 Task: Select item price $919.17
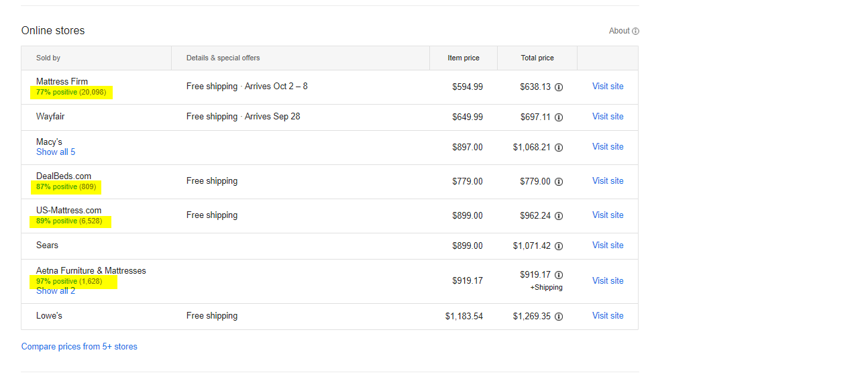pos(468,280)
